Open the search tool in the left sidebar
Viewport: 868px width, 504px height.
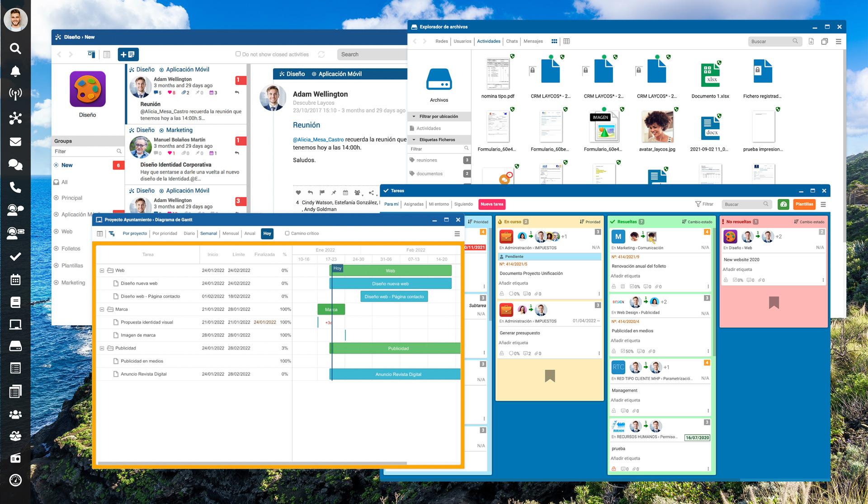click(15, 48)
